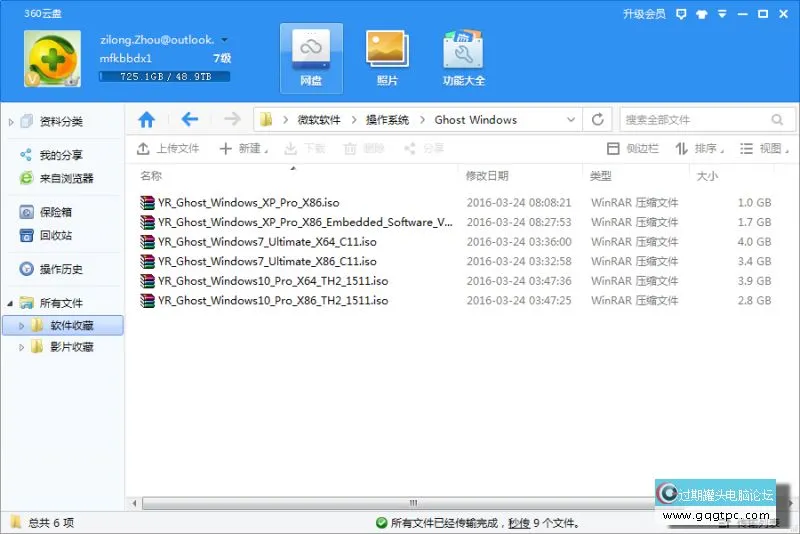The height and width of the screenshot is (534, 800).
Task: Open the main menu triangle icon in title bar
Action: click(x=722, y=14)
